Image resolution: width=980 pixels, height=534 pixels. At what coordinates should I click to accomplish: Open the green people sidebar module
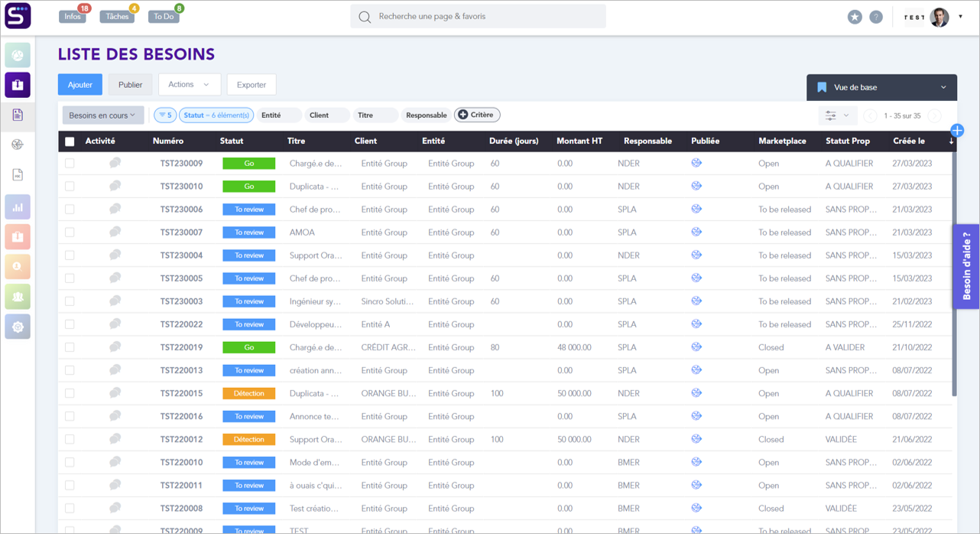18,297
